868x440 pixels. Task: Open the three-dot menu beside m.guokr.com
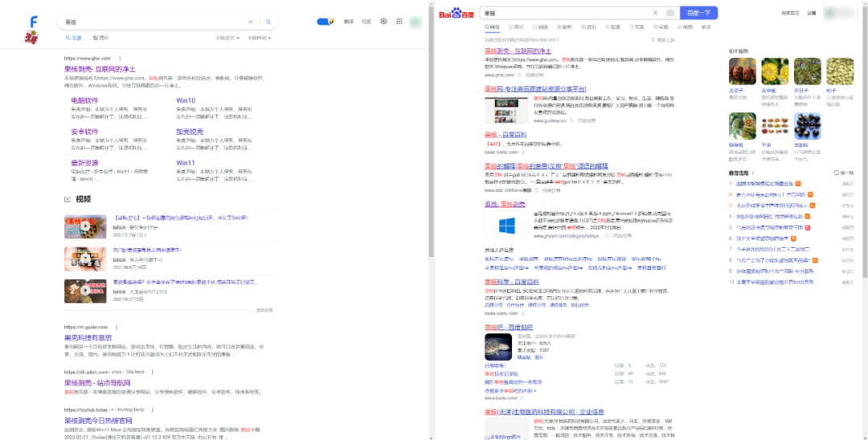117,328
